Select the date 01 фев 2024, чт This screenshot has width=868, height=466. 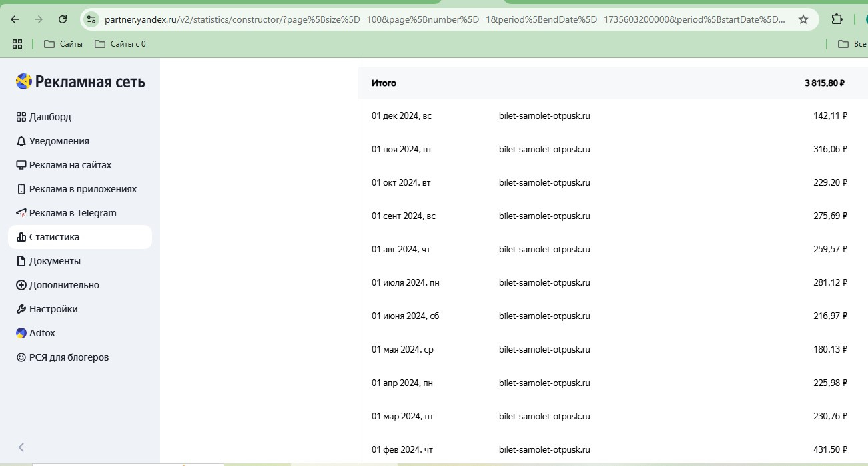pyautogui.click(x=402, y=449)
